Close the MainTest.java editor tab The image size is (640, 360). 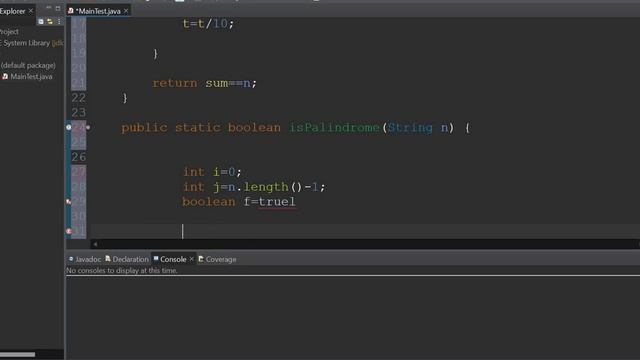pos(126,11)
